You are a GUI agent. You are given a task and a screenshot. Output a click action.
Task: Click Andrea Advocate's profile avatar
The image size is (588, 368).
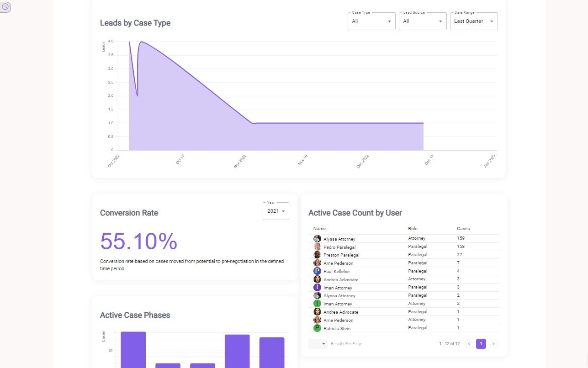[x=317, y=279]
